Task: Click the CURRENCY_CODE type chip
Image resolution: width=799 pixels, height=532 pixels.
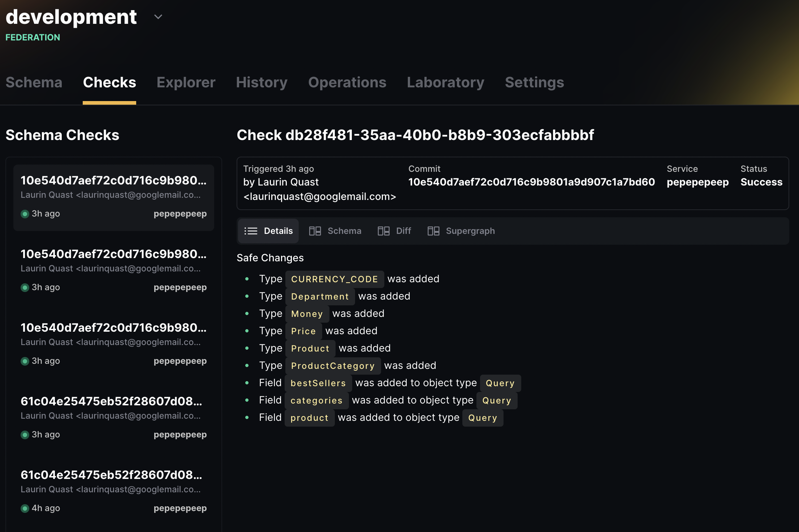Action: coord(334,279)
